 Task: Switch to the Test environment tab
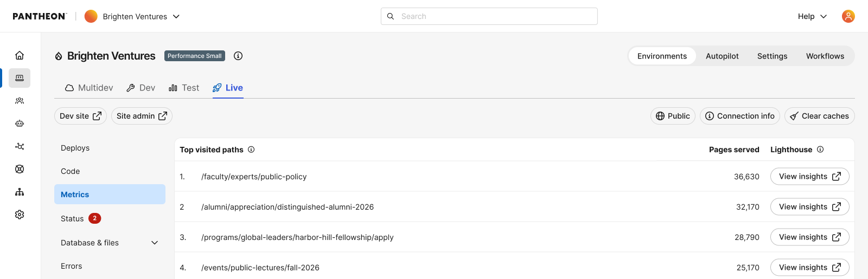[184, 88]
